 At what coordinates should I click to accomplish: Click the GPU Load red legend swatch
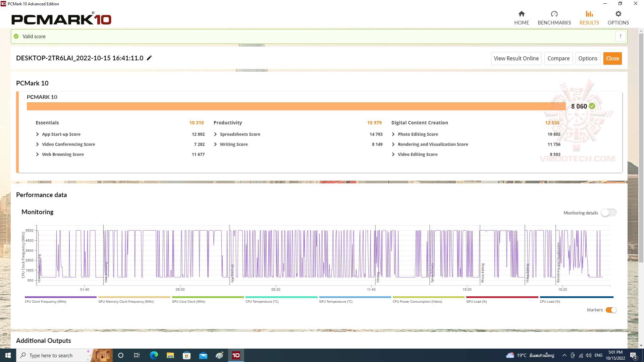[x=502, y=297]
